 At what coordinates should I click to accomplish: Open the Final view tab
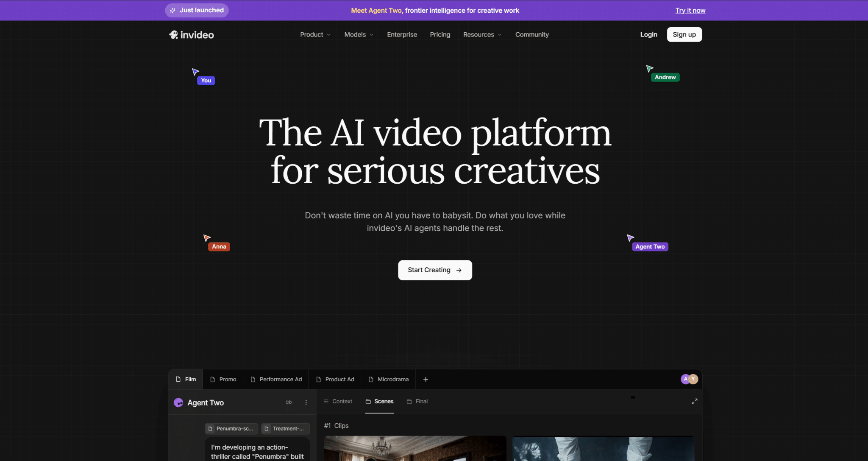coord(417,401)
